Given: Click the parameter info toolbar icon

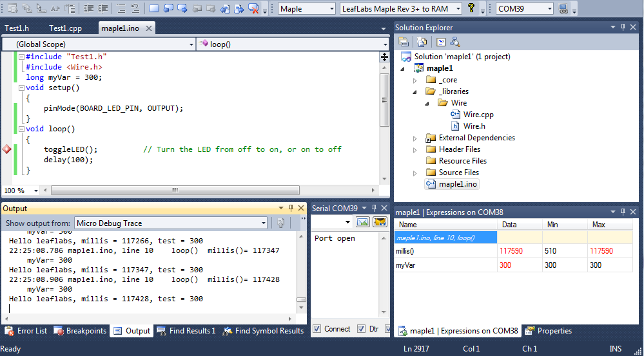Looking at the screenshot, I should point(27,8).
